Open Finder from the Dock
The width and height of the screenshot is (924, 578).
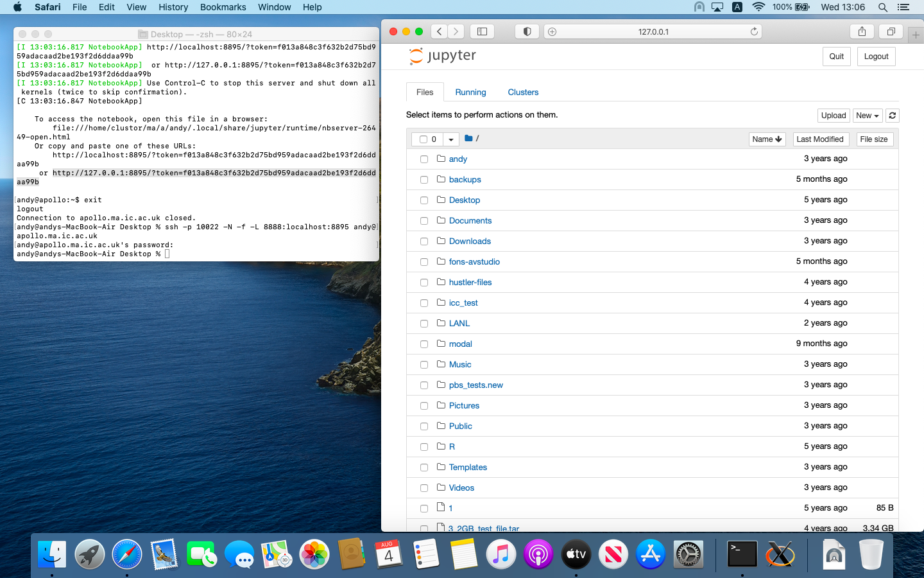tap(52, 554)
